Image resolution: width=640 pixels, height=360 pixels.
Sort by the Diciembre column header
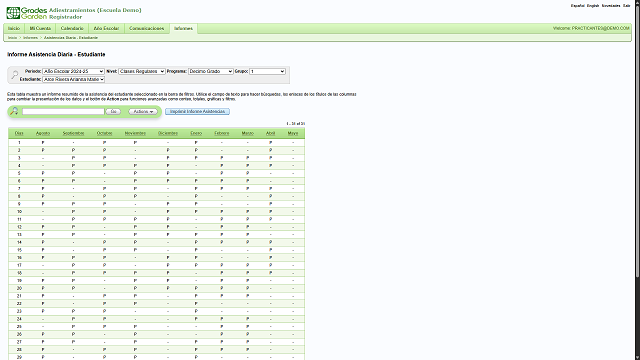(x=168, y=133)
